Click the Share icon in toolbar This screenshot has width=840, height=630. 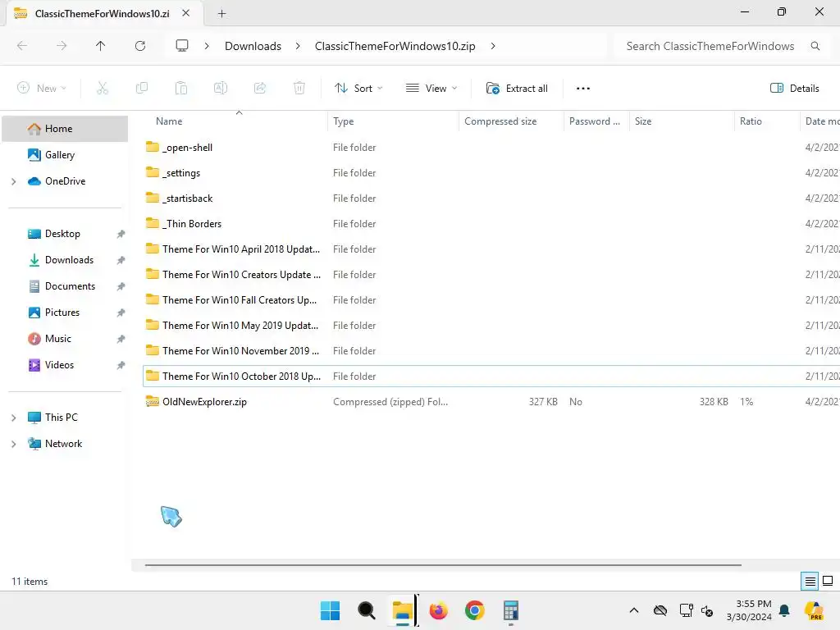260,89
